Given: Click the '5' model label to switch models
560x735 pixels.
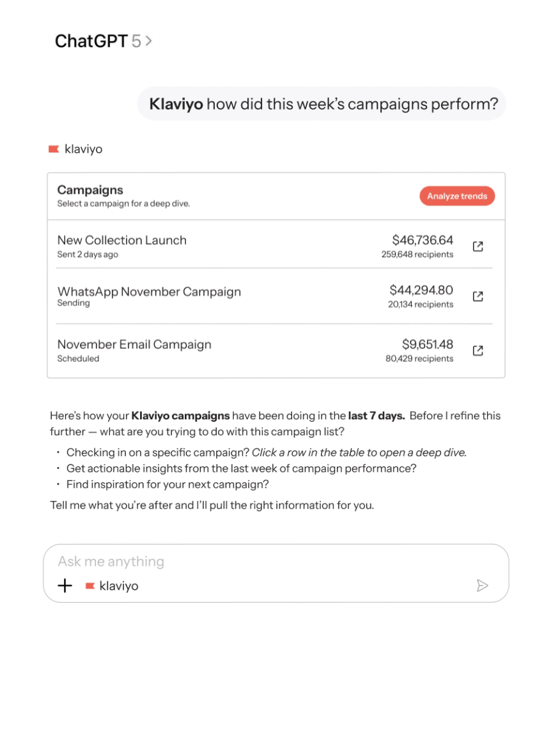Looking at the screenshot, I should click(x=137, y=41).
